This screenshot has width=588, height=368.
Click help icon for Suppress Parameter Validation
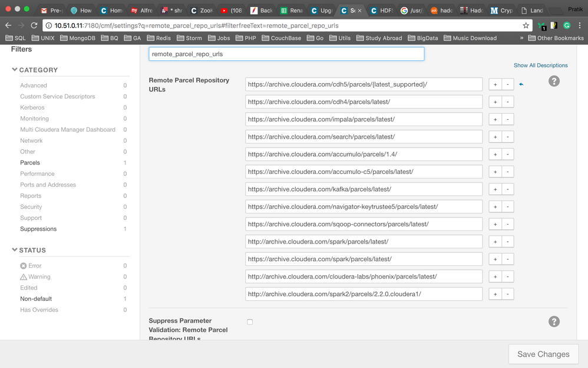point(554,321)
